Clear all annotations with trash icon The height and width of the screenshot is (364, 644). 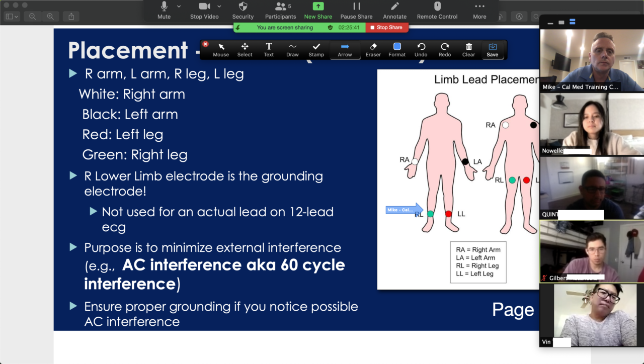coord(468,50)
